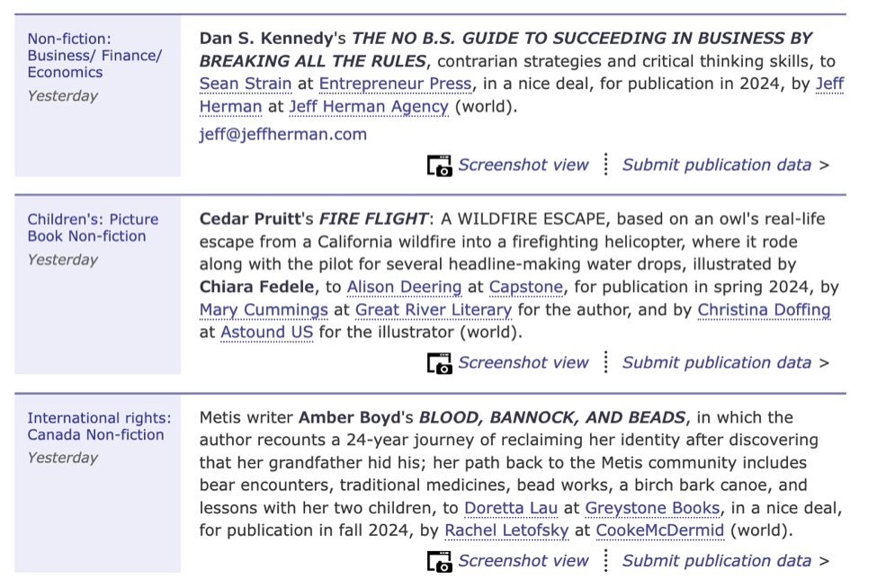
Task: Open vertical dots menu in Dan Kennedy deal
Action: [605, 165]
